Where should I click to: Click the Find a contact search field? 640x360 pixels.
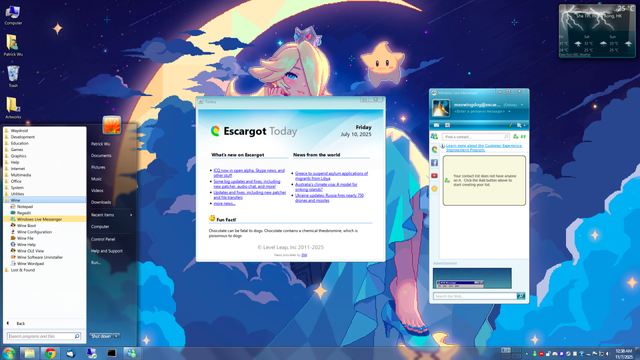pyautogui.click(x=476, y=137)
